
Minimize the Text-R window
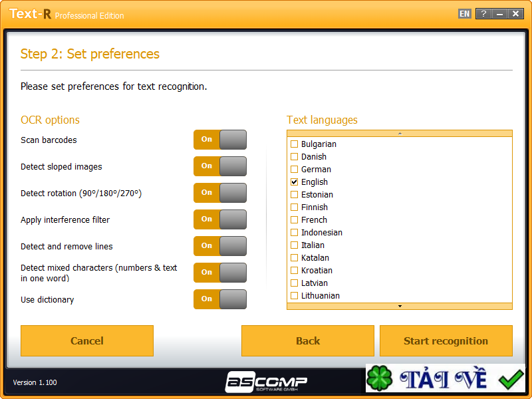click(500, 14)
